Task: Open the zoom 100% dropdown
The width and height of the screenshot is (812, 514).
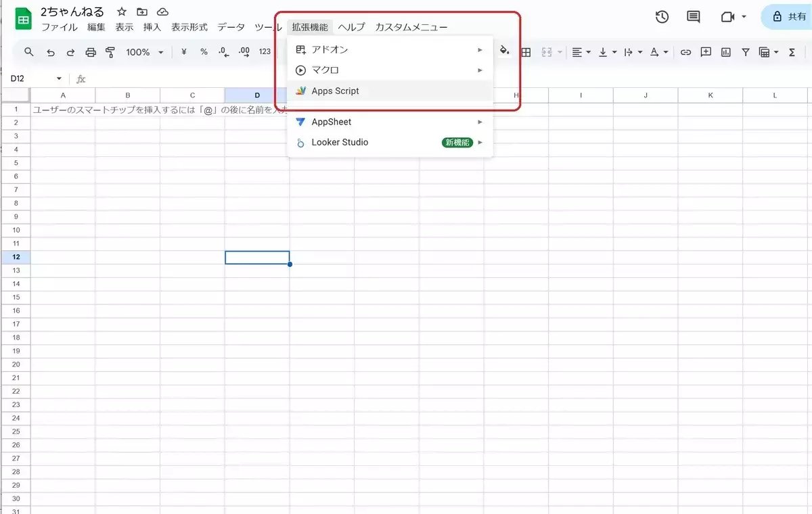Action: (145, 52)
